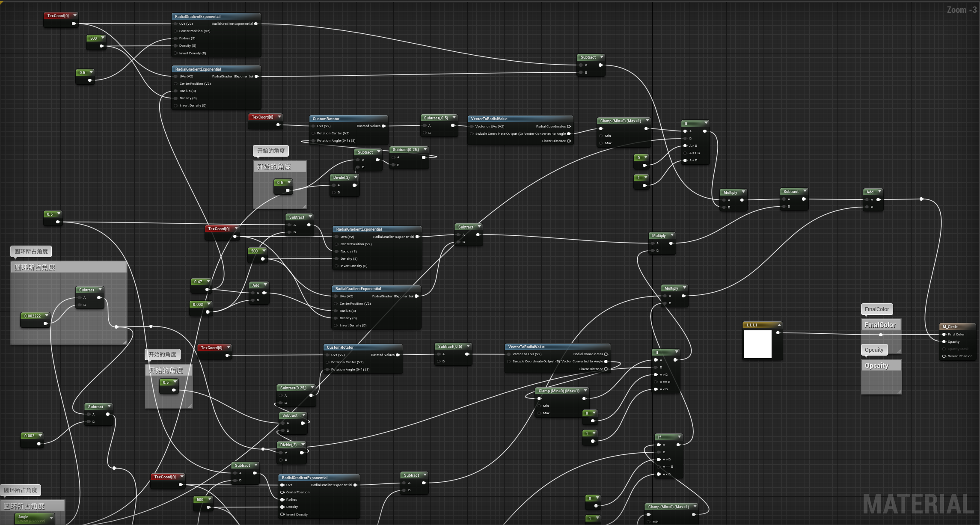980x525 pixels.
Task: Select the 圆环所占角度 comment header containing 0.002222
Action: (68, 267)
